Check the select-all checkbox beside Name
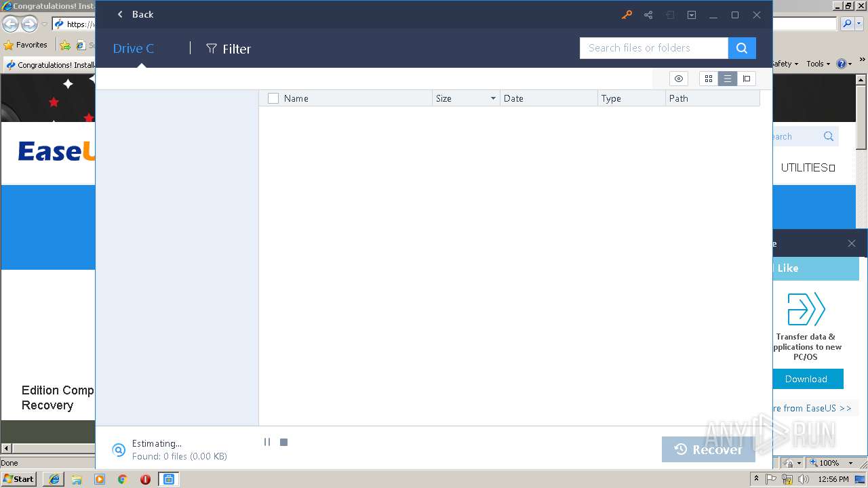Image resolution: width=868 pixels, height=488 pixels. pos(273,98)
